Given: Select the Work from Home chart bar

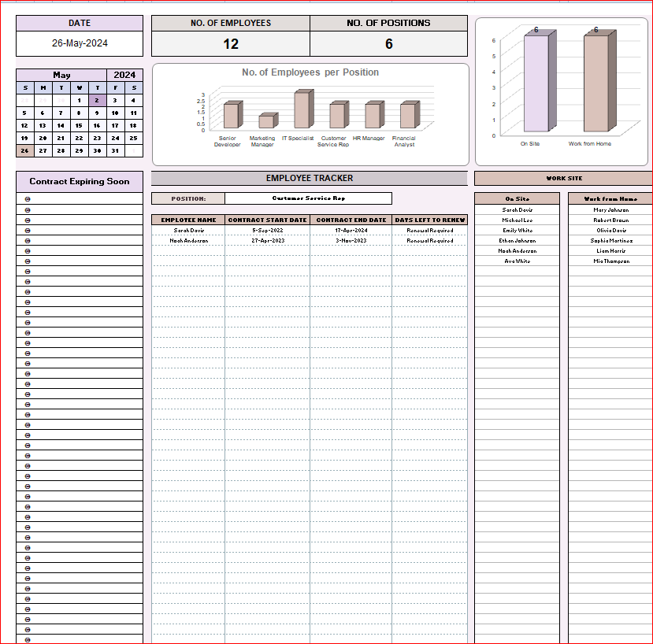Looking at the screenshot, I should point(595,83).
